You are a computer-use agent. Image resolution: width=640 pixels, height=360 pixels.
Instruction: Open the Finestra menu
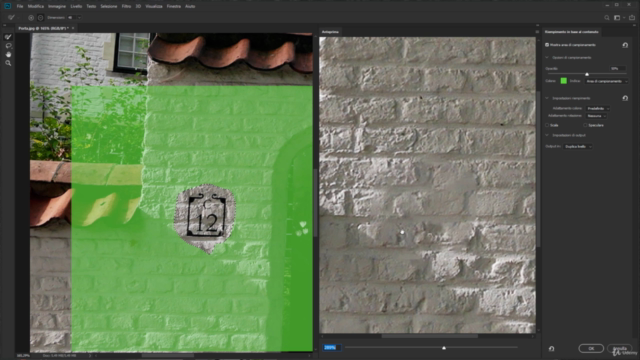point(174,7)
